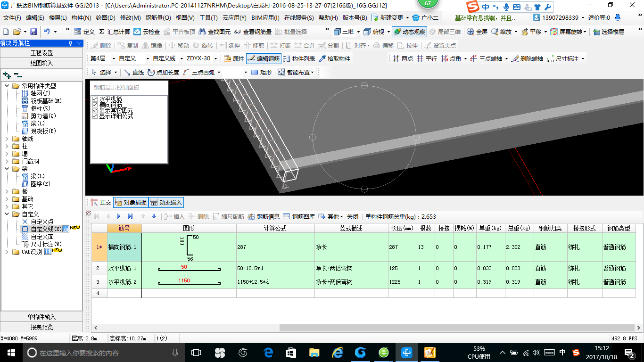Toggle 横向钢筋 checkbox
The image size is (644, 362).
tap(95, 105)
